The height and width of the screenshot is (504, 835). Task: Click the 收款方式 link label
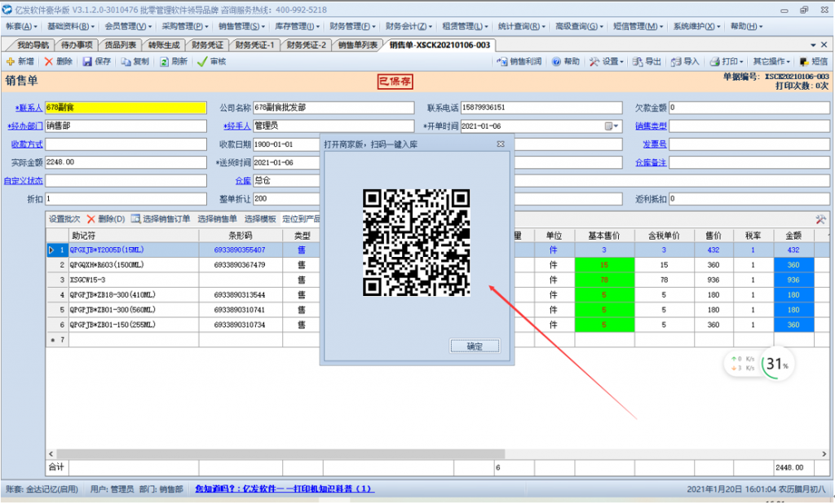point(27,144)
